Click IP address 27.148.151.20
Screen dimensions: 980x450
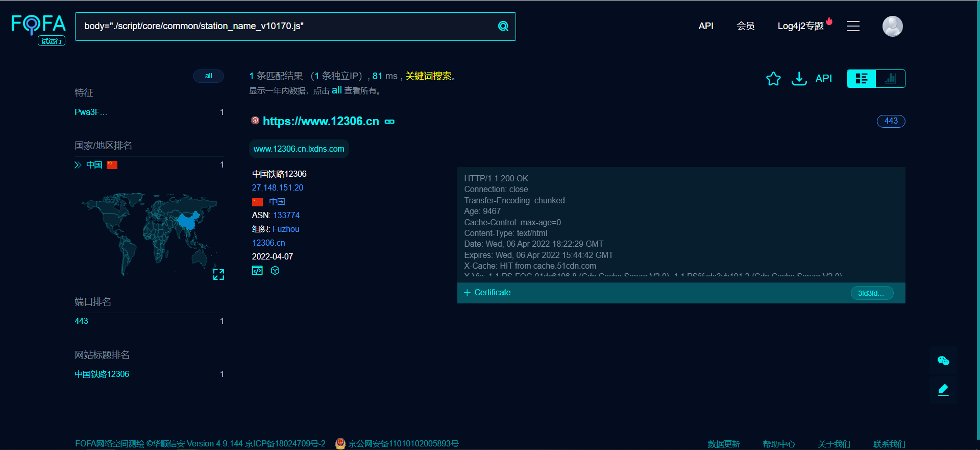[278, 188]
